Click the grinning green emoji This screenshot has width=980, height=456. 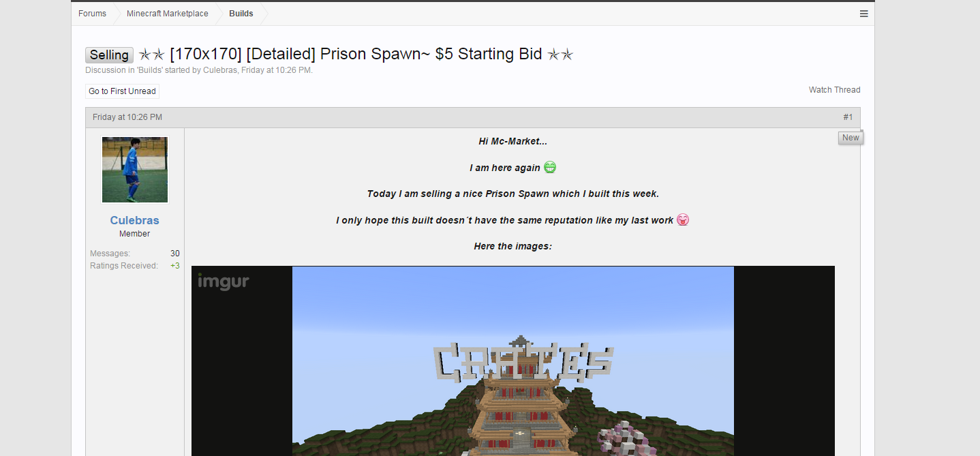[x=550, y=168]
